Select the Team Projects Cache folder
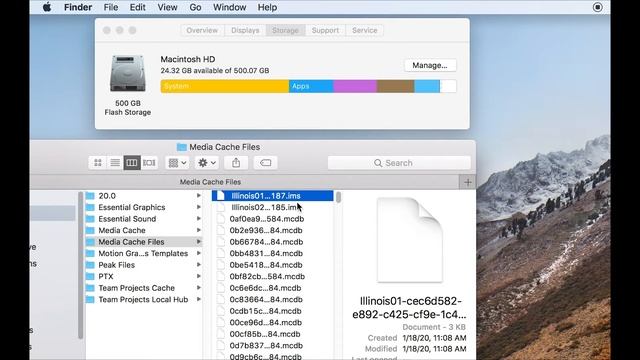The width and height of the screenshot is (640, 360). [x=144, y=288]
